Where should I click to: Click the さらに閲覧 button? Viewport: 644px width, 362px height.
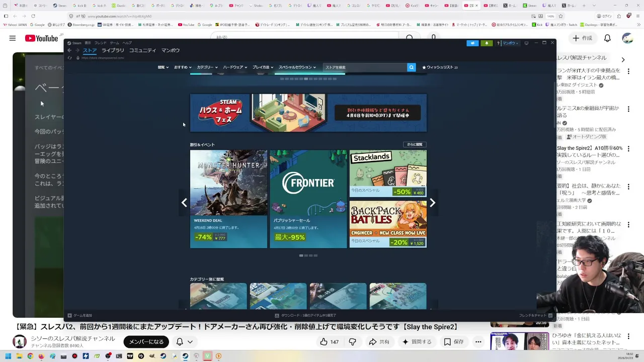tap(415, 145)
